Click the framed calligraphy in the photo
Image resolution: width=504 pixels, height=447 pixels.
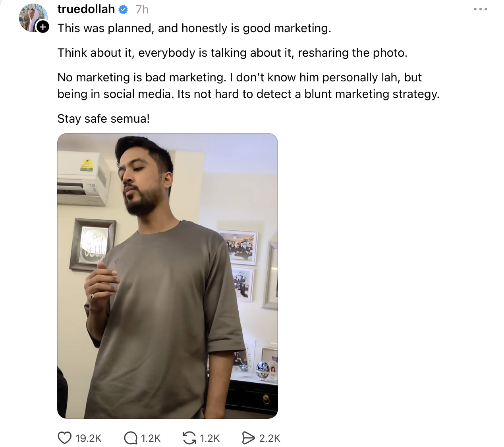92,244
